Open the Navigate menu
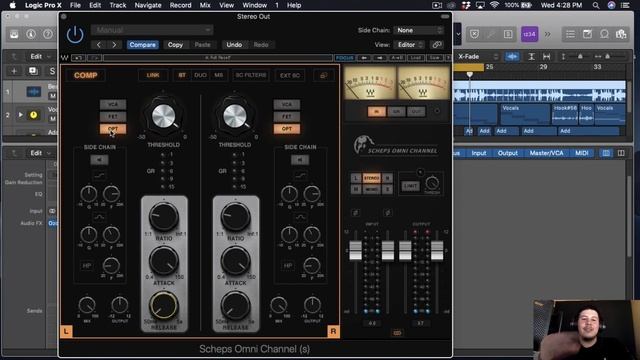The width and height of the screenshot is (640, 360). 148,5
